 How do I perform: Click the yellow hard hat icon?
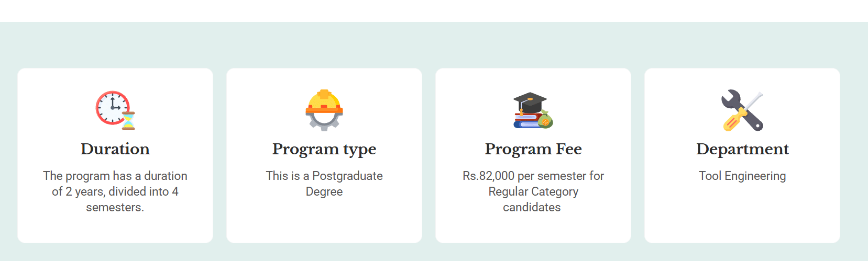(324, 101)
